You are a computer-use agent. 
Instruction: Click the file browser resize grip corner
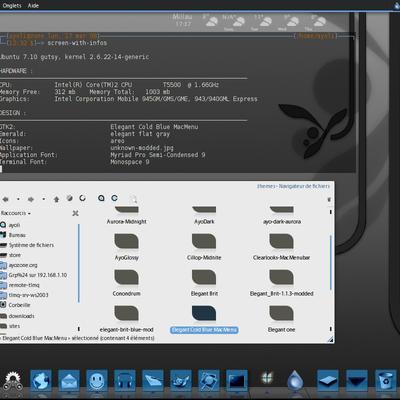[x=330, y=339]
